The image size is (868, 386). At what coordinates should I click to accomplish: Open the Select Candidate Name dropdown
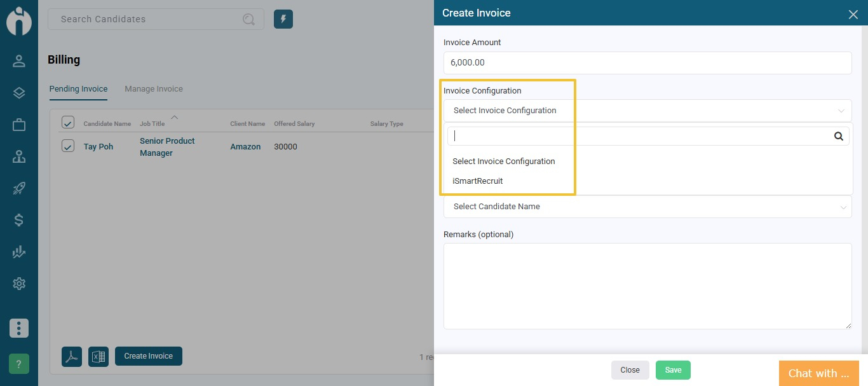647,207
